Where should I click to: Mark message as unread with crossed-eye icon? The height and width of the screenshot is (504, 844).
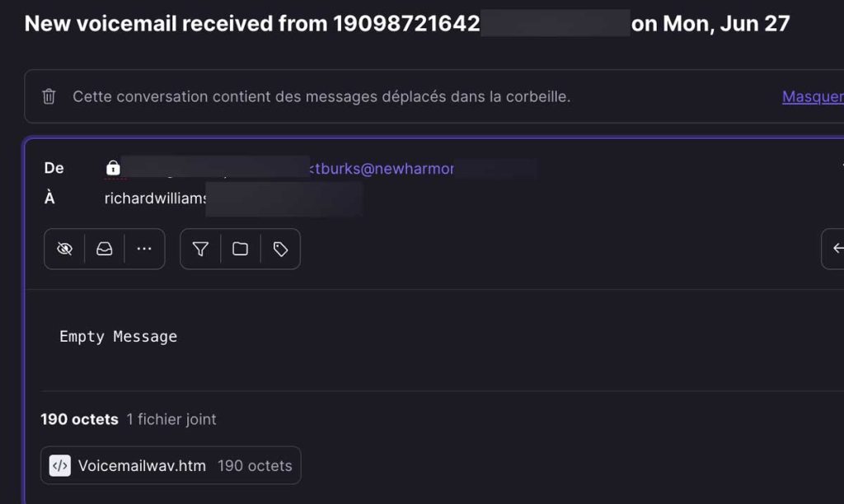tap(64, 249)
